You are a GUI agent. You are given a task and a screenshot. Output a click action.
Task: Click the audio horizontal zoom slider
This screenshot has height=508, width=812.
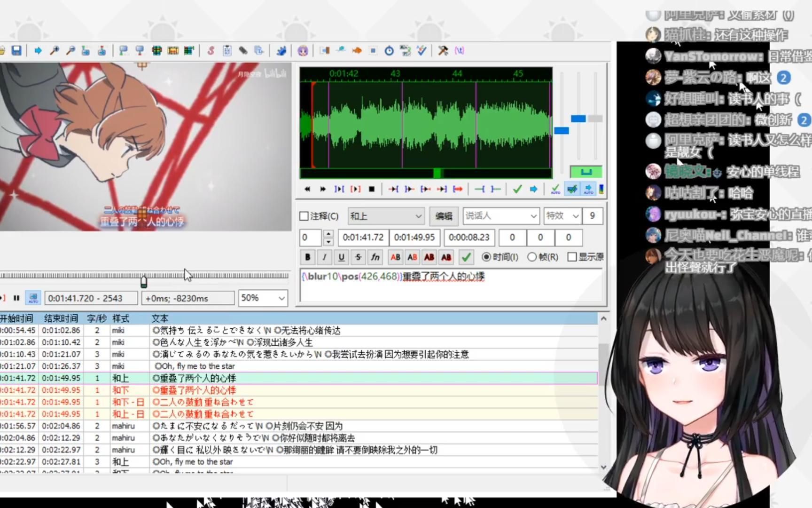click(562, 130)
